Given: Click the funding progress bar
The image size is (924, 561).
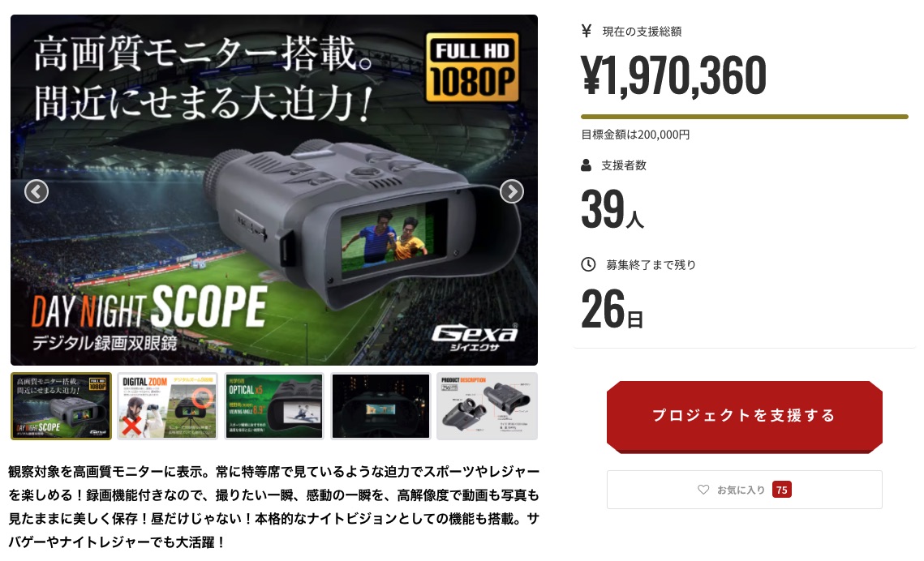Looking at the screenshot, I should coord(744,117).
